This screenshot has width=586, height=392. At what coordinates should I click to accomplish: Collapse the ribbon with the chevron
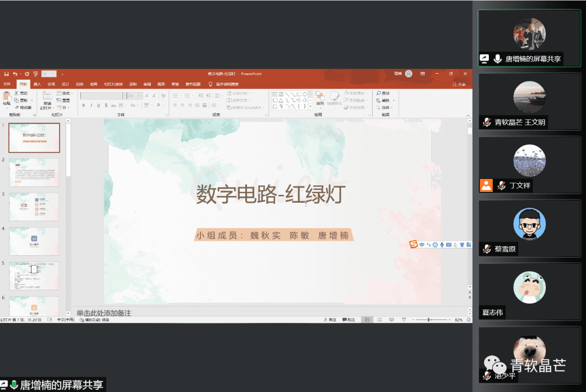pyautogui.click(x=468, y=115)
